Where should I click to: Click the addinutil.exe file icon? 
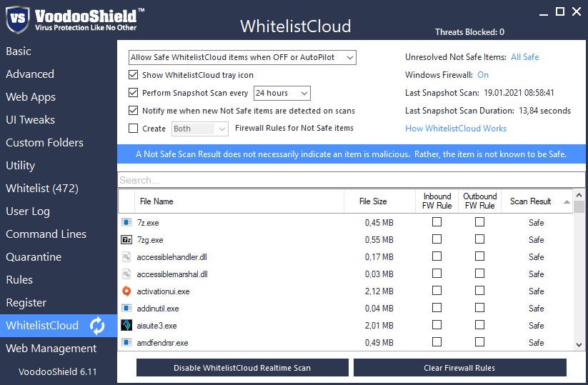click(126, 309)
